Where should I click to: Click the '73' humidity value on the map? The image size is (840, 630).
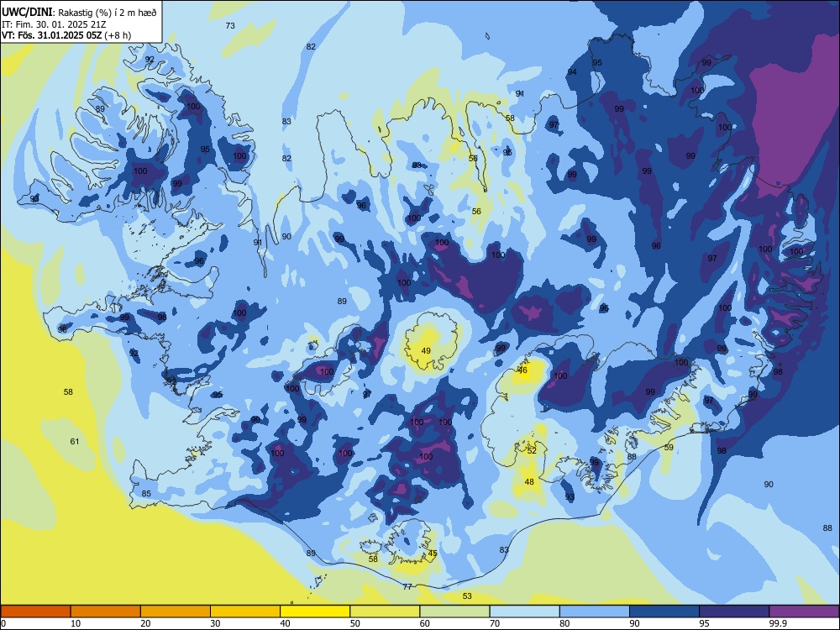(x=230, y=25)
